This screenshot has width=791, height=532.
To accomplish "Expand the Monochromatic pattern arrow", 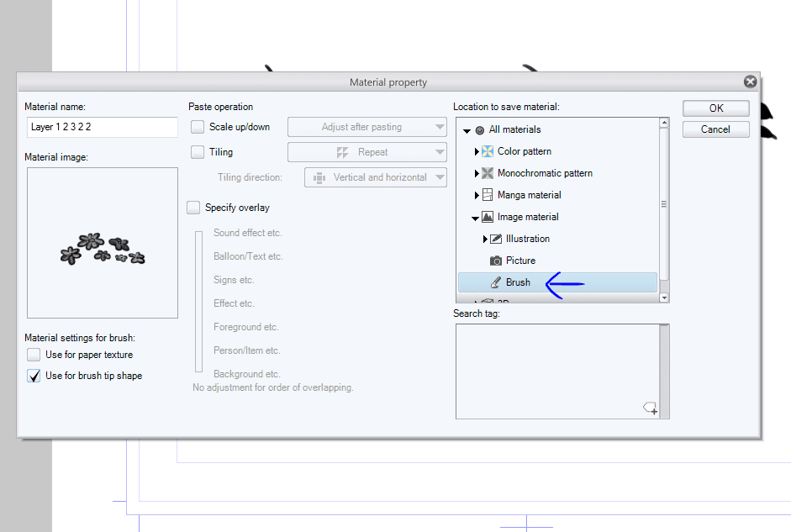I will click(477, 173).
